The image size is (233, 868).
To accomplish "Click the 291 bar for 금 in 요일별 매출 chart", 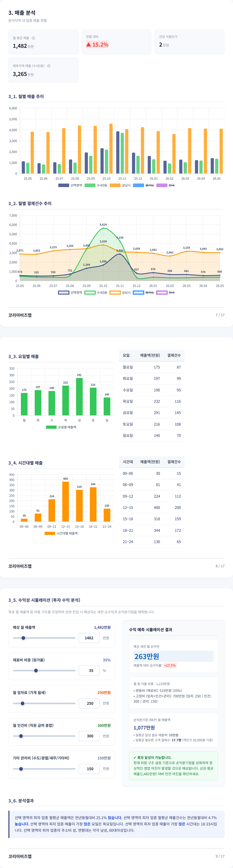I will coord(79,397).
